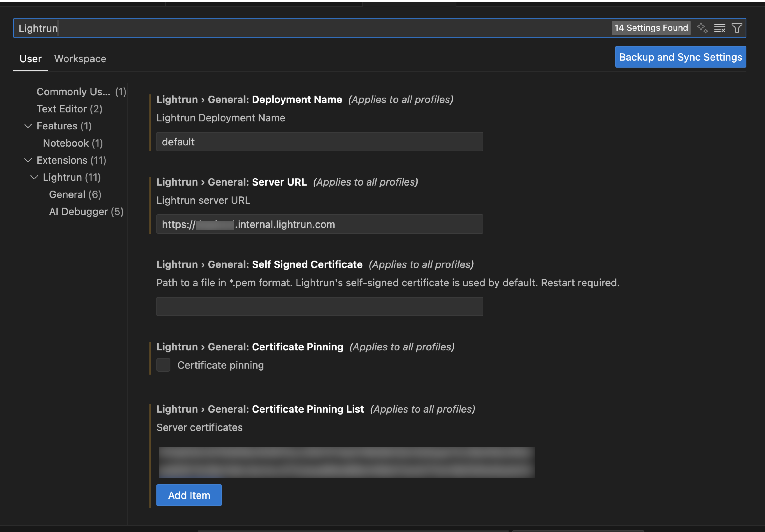The image size is (765, 532).
Task: Open the Notebook settings category
Action: [x=73, y=143]
